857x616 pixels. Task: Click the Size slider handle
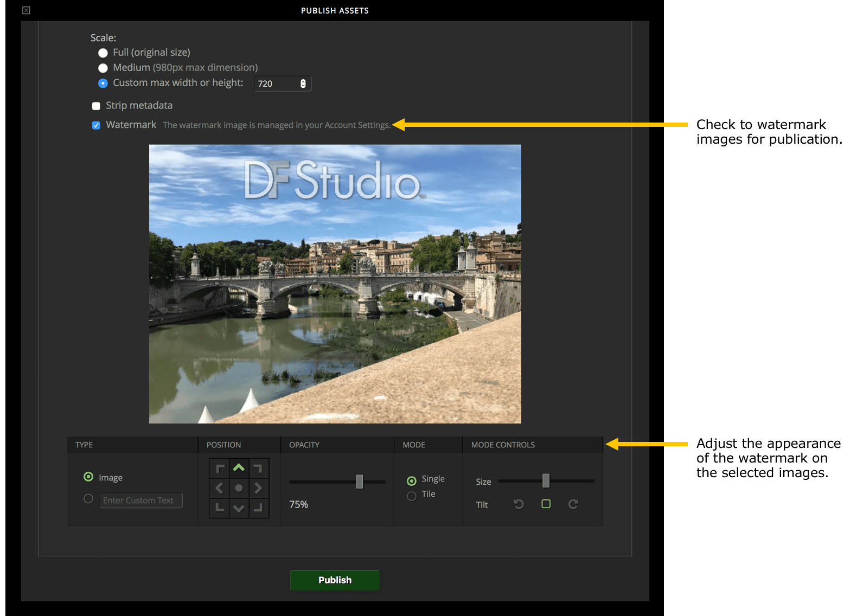(546, 481)
